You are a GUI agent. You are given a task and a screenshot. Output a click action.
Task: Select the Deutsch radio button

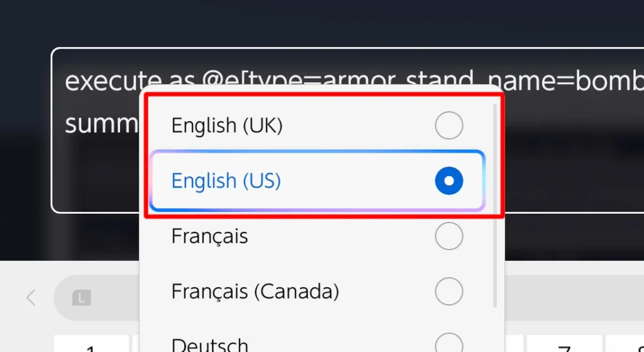click(x=448, y=344)
